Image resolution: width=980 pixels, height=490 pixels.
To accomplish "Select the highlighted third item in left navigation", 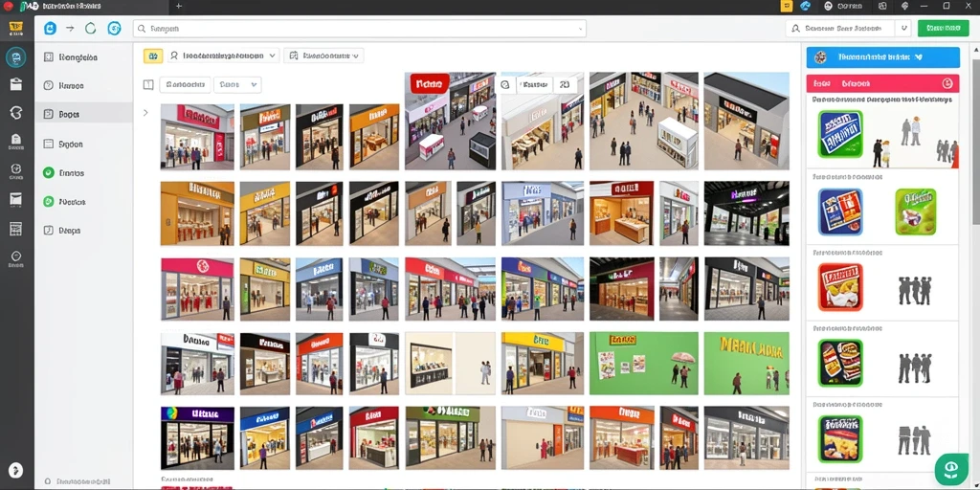I will click(84, 115).
